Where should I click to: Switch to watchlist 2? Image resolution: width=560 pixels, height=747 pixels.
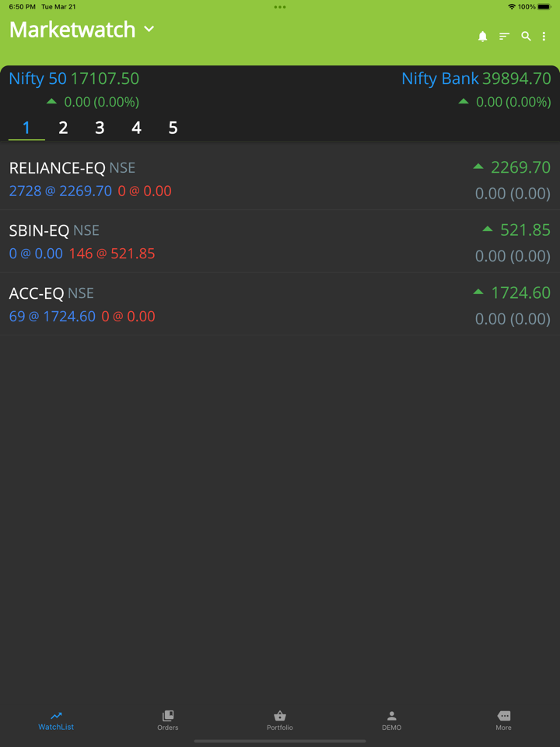tap(63, 128)
